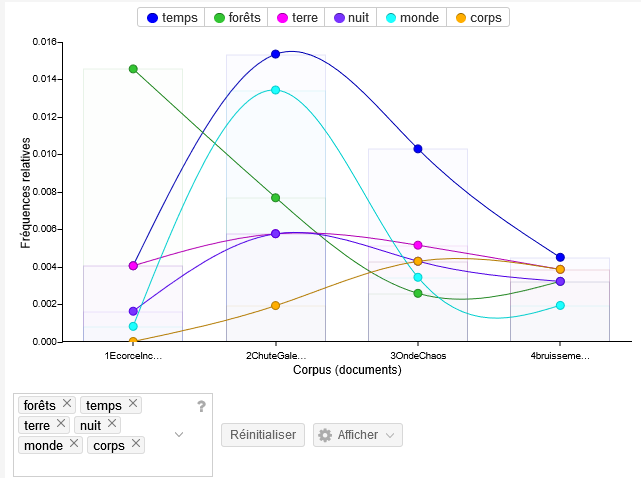Remove the monde term tag

pos(75,444)
